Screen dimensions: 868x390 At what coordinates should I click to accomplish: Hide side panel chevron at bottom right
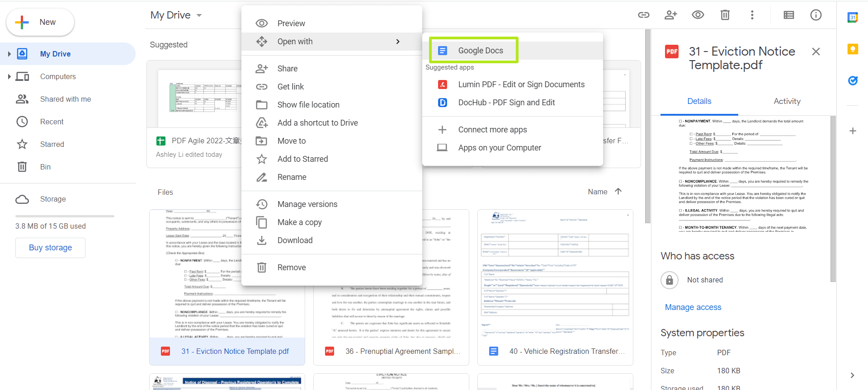coord(852,375)
